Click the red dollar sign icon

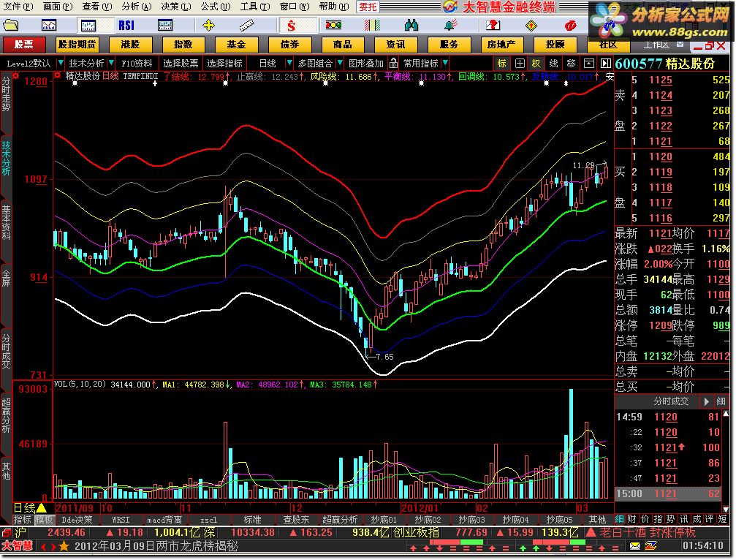[x=292, y=26]
